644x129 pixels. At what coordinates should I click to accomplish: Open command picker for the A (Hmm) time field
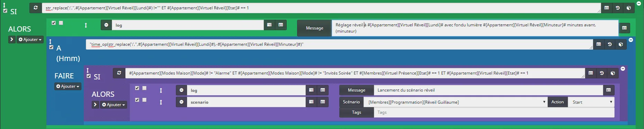[599, 44]
